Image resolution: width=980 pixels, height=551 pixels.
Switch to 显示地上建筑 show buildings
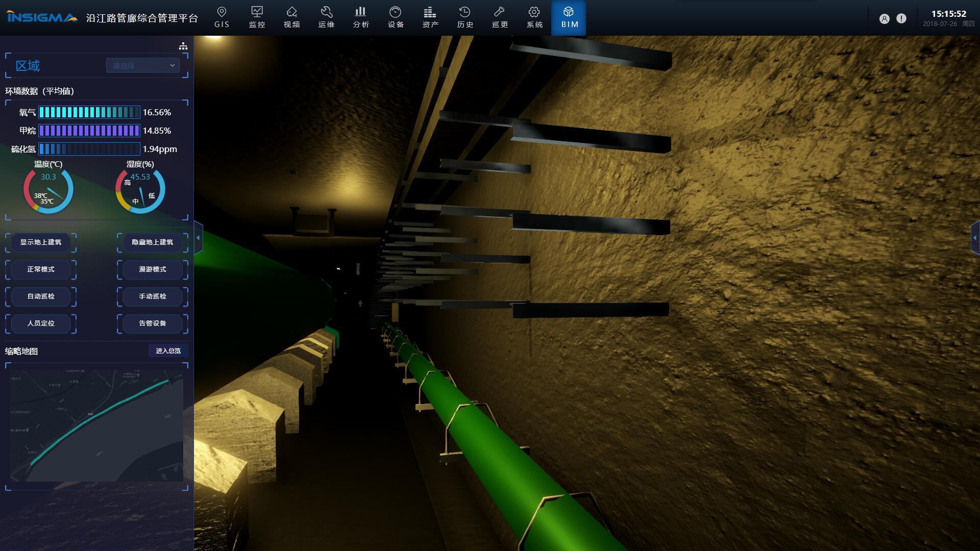point(41,242)
